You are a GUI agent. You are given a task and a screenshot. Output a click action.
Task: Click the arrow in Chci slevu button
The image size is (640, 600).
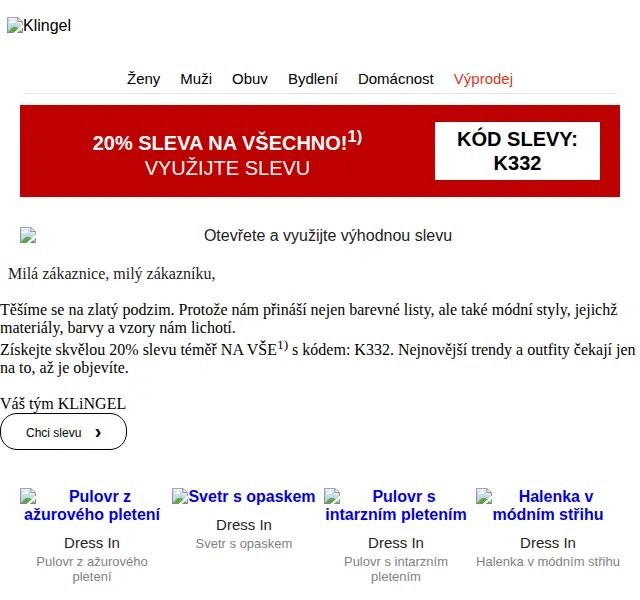pyautogui.click(x=98, y=433)
